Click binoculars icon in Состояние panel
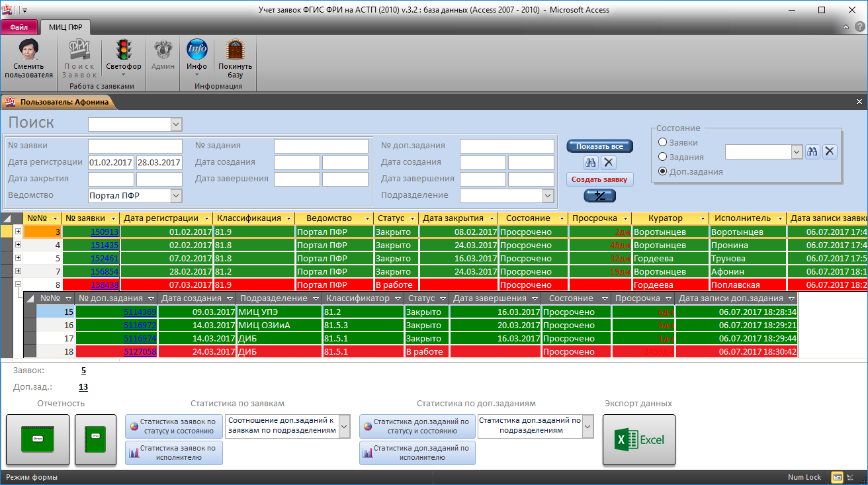The width and height of the screenshot is (868, 485). click(x=812, y=152)
